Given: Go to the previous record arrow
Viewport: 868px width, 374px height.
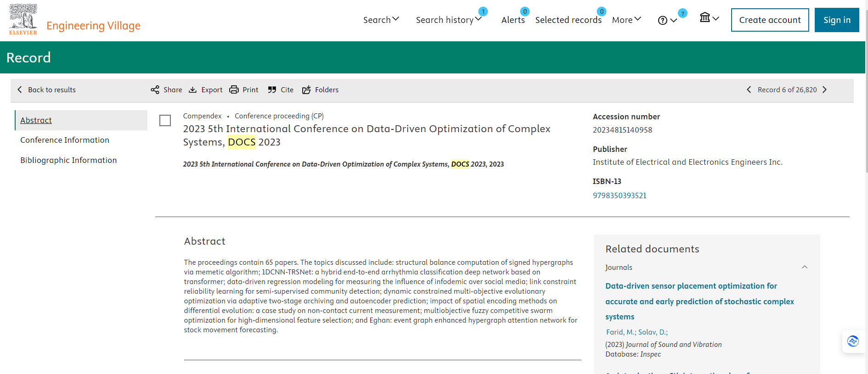Looking at the screenshot, I should pos(749,90).
